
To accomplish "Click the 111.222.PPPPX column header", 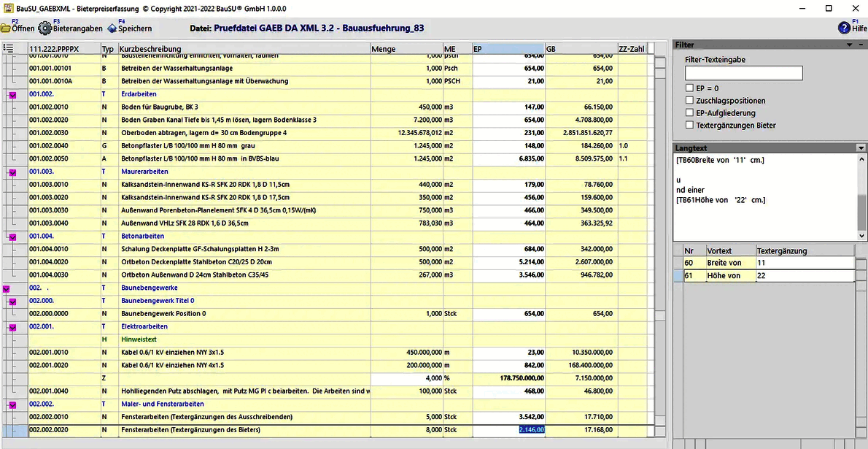I will click(64, 49).
